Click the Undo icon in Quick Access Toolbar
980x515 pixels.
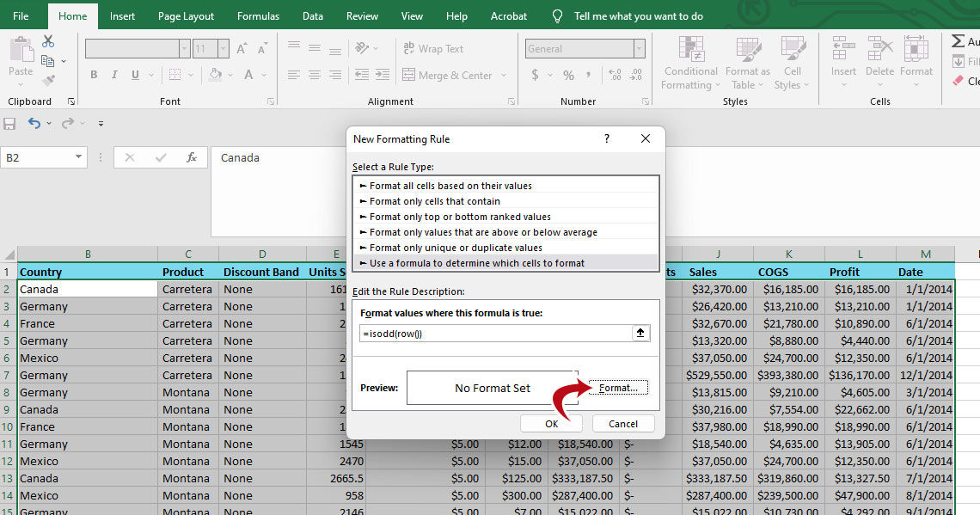click(34, 123)
